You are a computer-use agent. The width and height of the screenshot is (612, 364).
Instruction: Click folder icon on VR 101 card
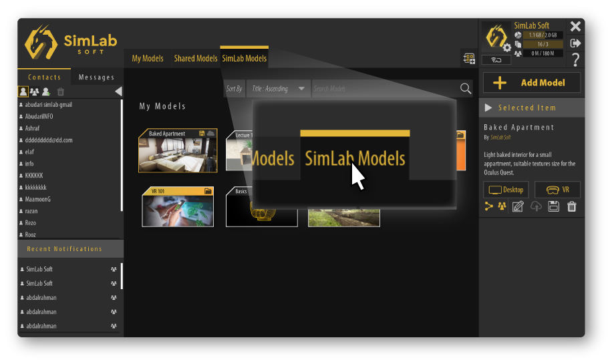(208, 191)
